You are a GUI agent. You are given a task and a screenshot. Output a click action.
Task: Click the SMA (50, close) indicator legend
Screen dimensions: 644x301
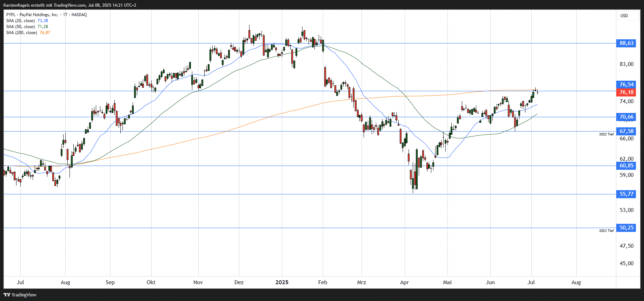27,27
